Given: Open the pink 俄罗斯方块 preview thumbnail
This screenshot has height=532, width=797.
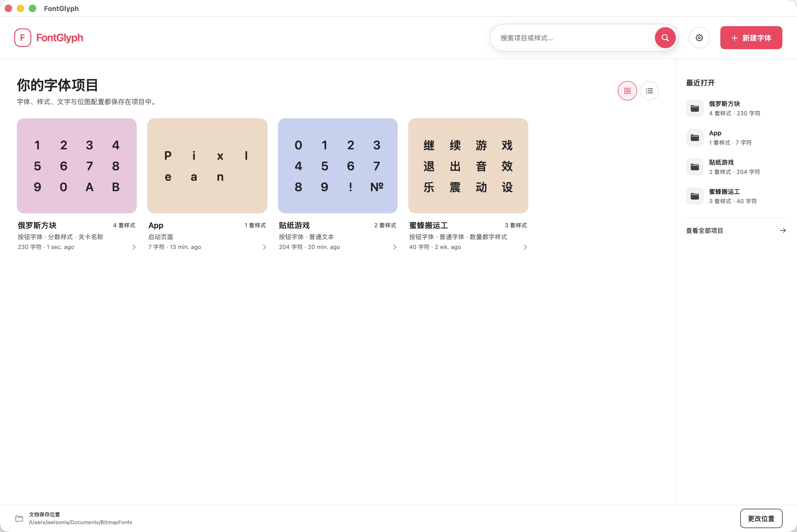Looking at the screenshot, I should pos(77,166).
